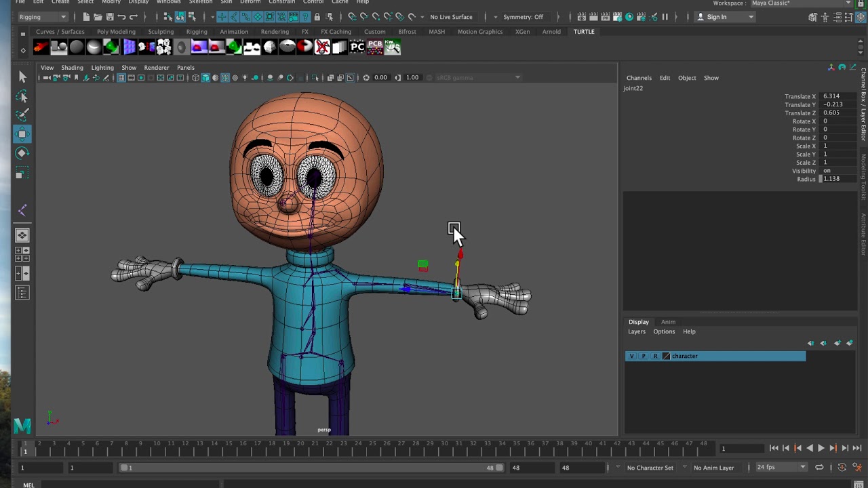Switch to the Anim layer tab
The width and height of the screenshot is (868, 488).
(x=668, y=322)
